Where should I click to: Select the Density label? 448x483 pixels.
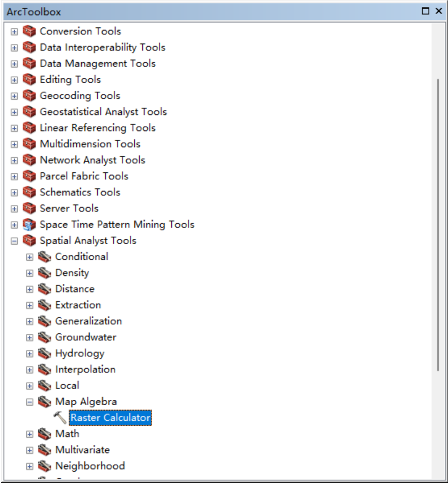pos(72,273)
